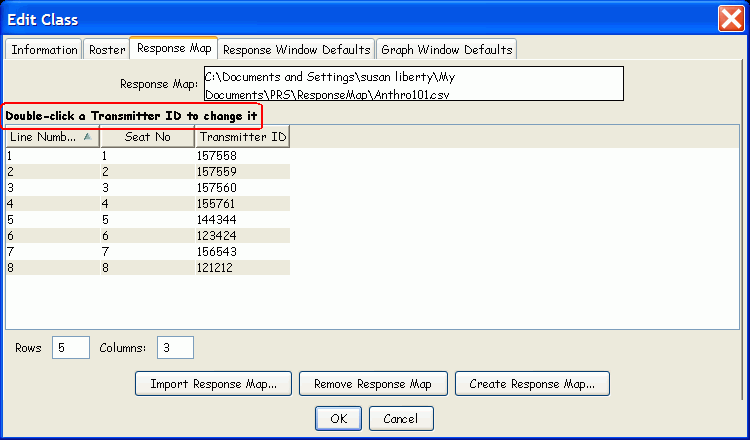Click the Rows input field
The image size is (750, 440).
[x=71, y=348]
